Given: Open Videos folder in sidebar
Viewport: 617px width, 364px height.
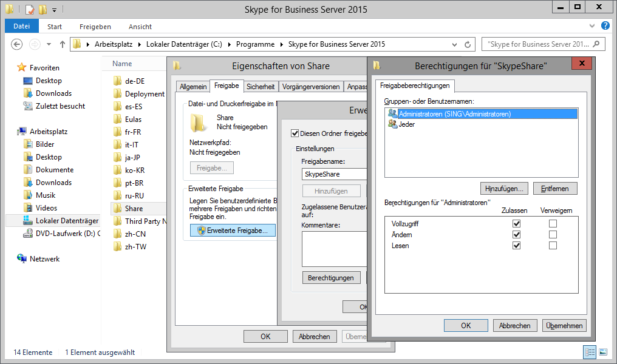Looking at the screenshot, I should [46, 208].
